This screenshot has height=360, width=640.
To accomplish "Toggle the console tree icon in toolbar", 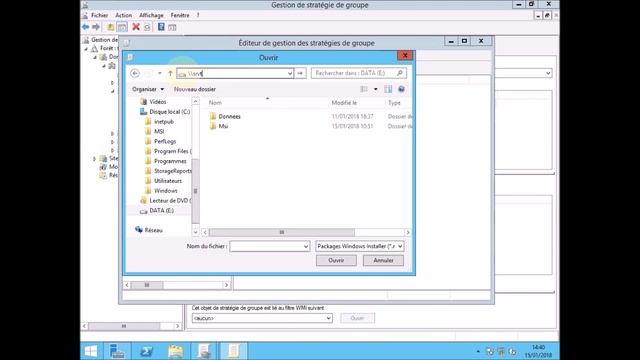I will (122, 27).
